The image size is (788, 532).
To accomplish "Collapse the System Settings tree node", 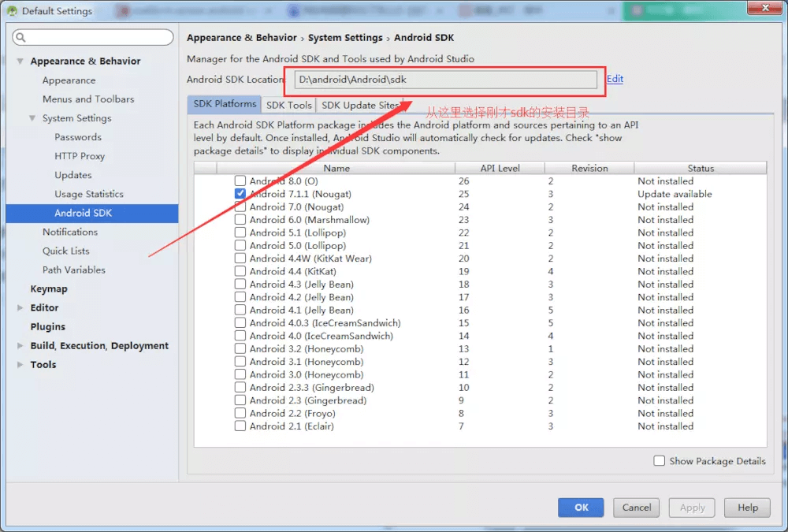I will [32, 118].
